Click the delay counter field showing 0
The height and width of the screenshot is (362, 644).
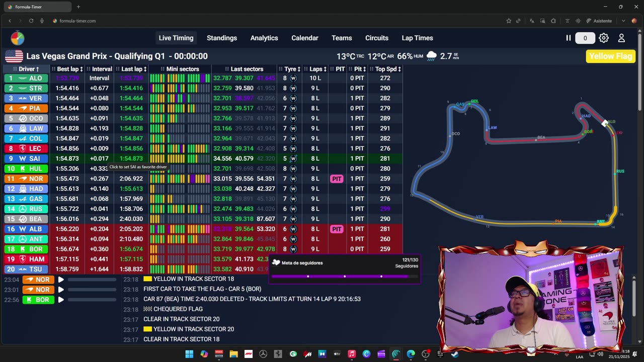(x=585, y=38)
